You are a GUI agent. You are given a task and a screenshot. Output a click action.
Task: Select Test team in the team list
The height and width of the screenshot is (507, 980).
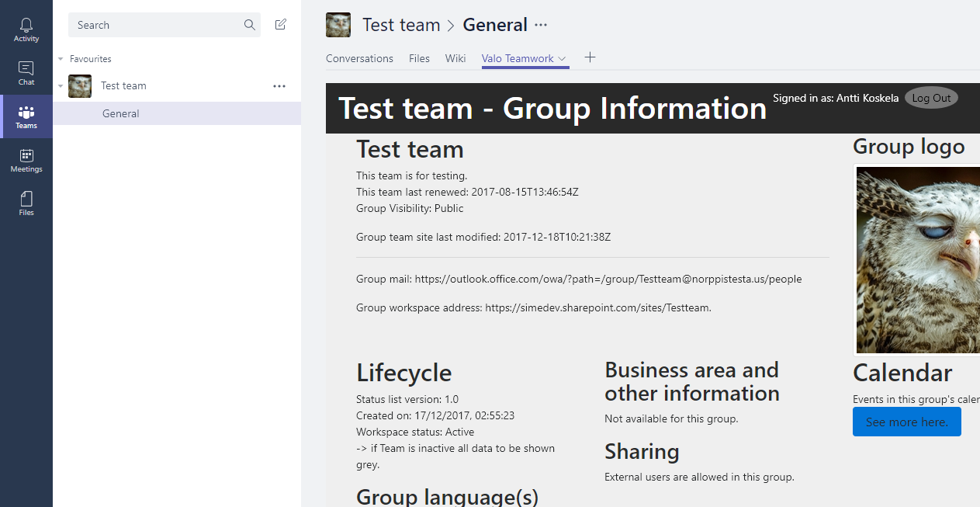(x=177, y=86)
